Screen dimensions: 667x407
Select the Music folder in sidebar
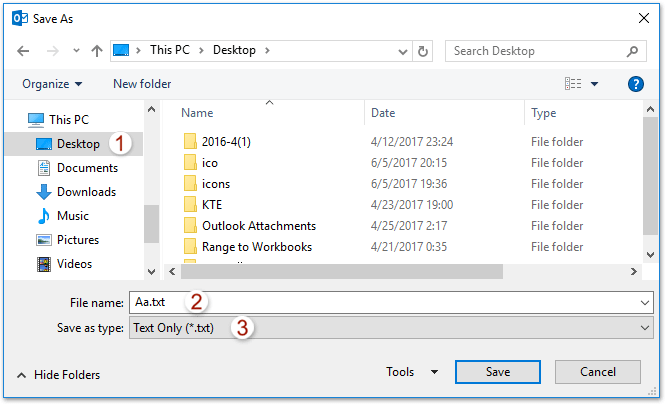tap(72, 216)
